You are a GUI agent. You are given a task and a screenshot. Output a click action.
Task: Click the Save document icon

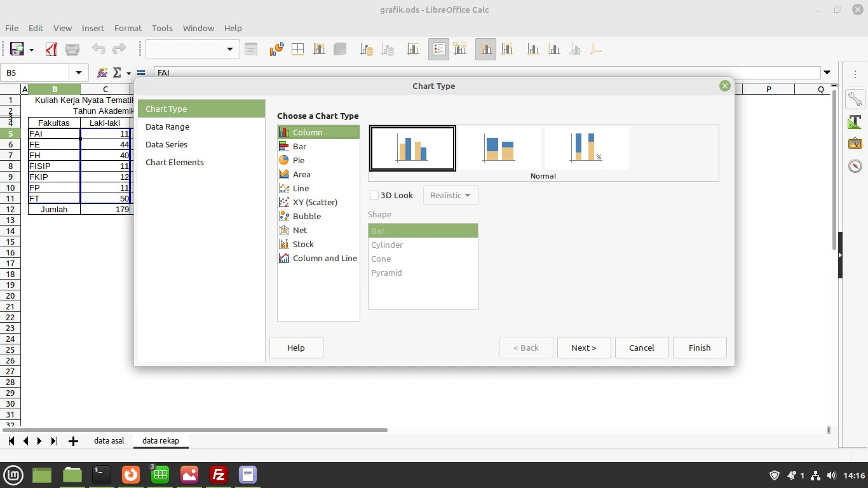[x=17, y=49]
